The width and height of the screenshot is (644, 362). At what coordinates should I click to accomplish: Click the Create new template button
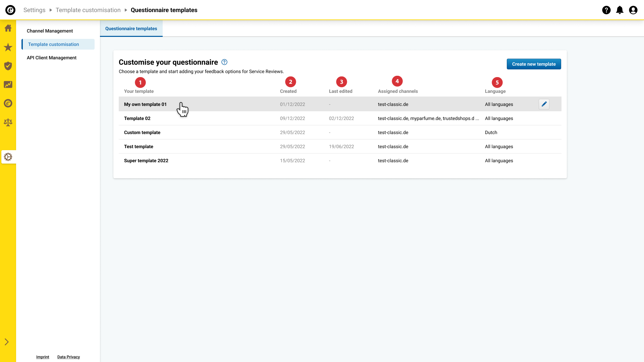point(534,64)
